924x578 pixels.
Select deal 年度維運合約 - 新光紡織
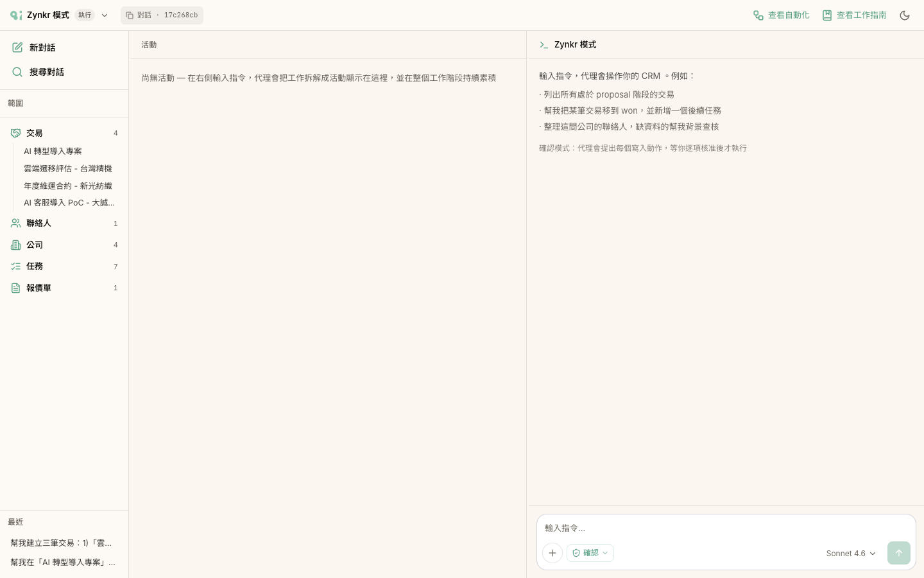(68, 186)
